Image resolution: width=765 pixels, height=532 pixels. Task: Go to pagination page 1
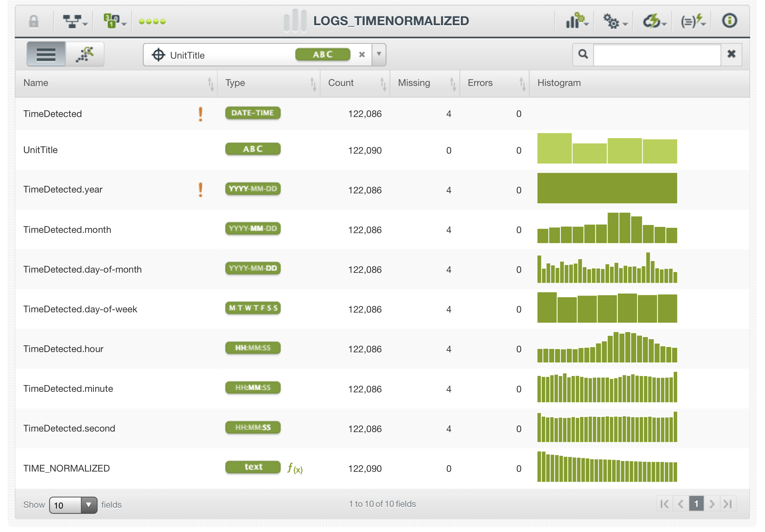tap(696, 504)
